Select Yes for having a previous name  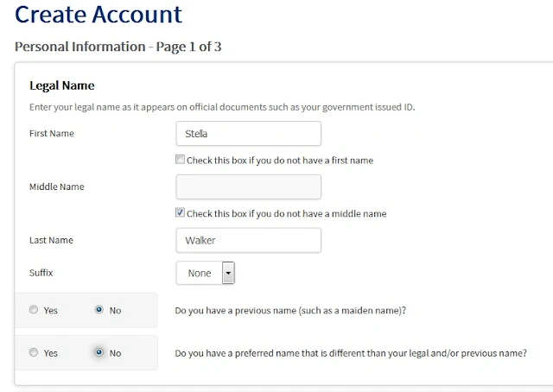pyautogui.click(x=34, y=310)
